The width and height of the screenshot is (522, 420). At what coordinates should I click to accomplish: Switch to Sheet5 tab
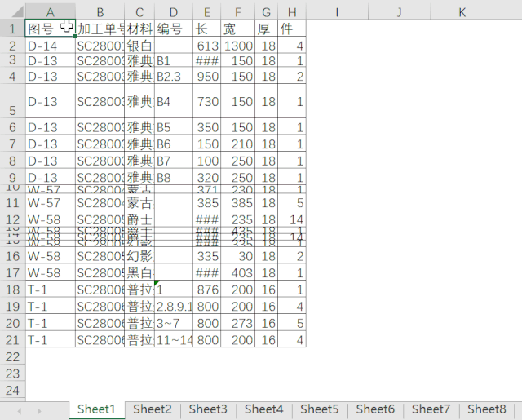(x=320, y=409)
